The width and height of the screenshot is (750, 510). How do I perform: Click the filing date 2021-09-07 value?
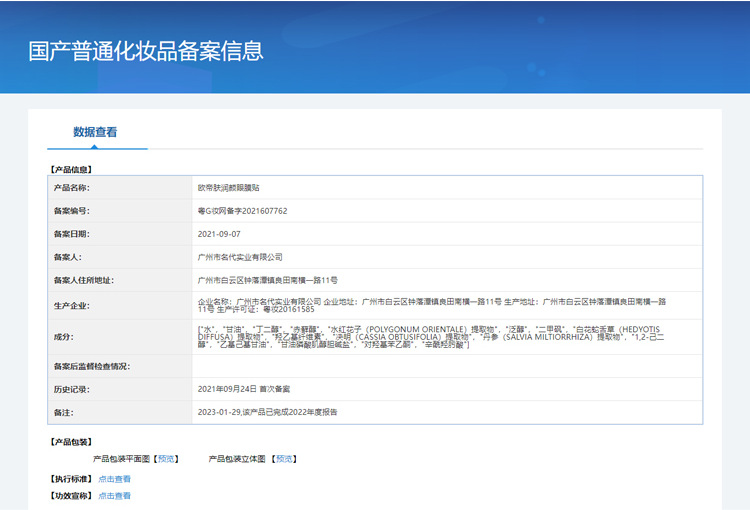point(220,234)
